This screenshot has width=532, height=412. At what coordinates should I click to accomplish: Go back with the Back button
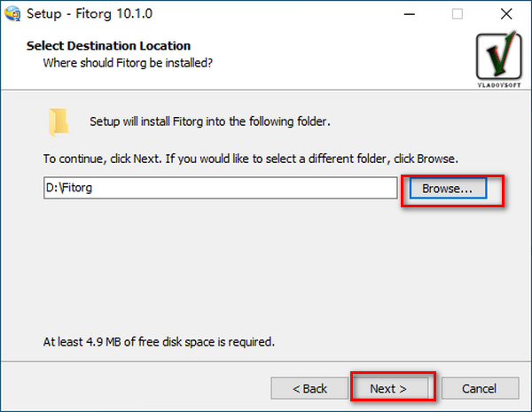tap(309, 388)
